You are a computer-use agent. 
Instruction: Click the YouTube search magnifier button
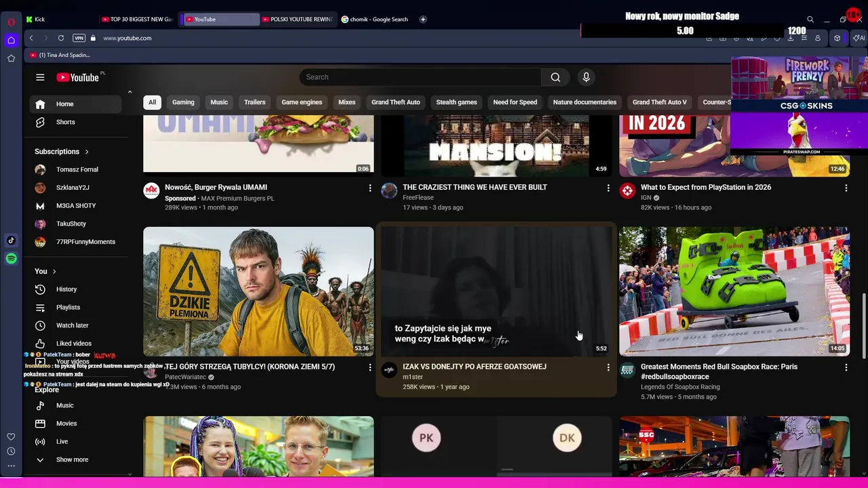(555, 77)
